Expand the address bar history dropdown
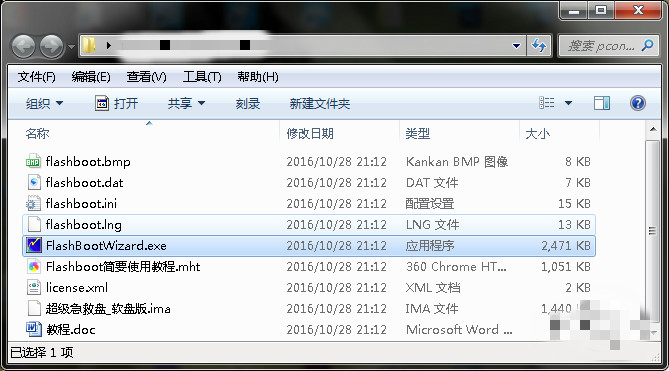The image size is (669, 371). pyautogui.click(x=516, y=46)
